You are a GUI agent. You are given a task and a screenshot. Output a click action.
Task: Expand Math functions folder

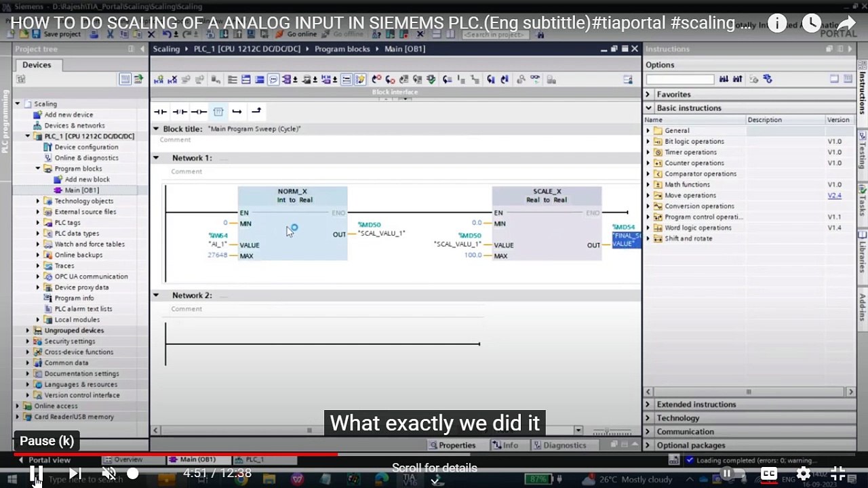[x=648, y=184]
